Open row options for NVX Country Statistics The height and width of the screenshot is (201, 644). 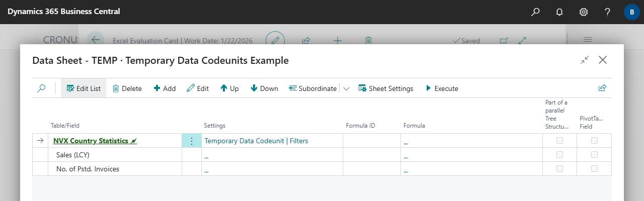(191, 141)
